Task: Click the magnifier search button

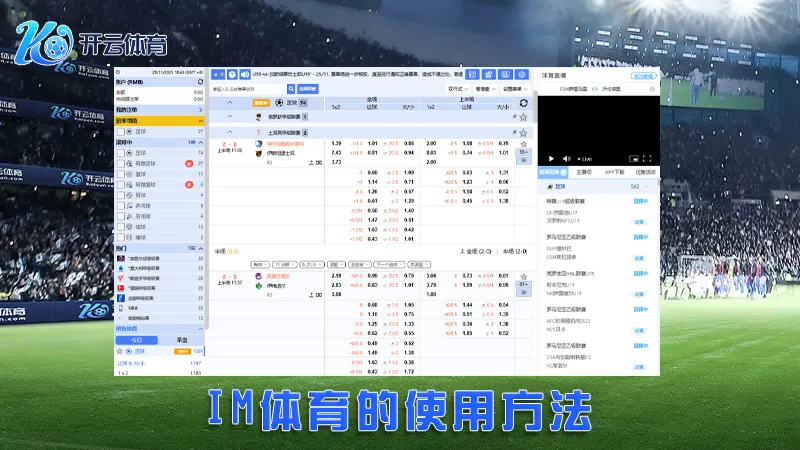Action: [x=291, y=89]
